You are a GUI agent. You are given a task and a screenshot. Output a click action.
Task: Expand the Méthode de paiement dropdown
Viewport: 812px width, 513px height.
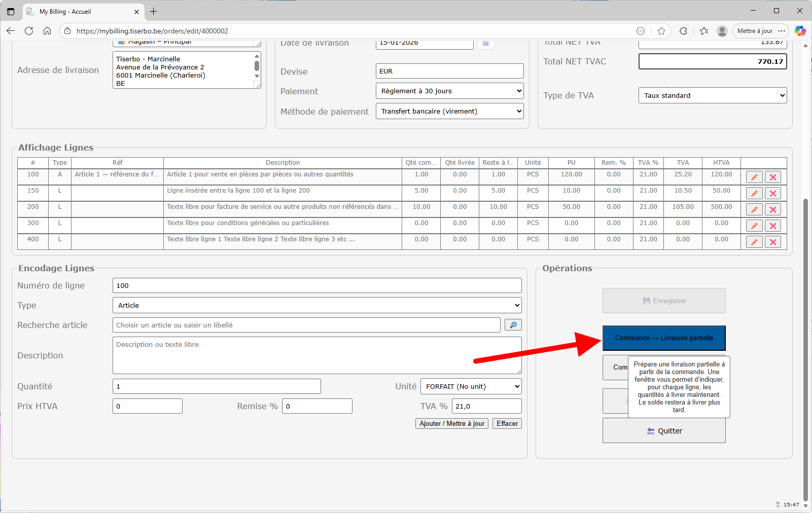coord(449,112)
